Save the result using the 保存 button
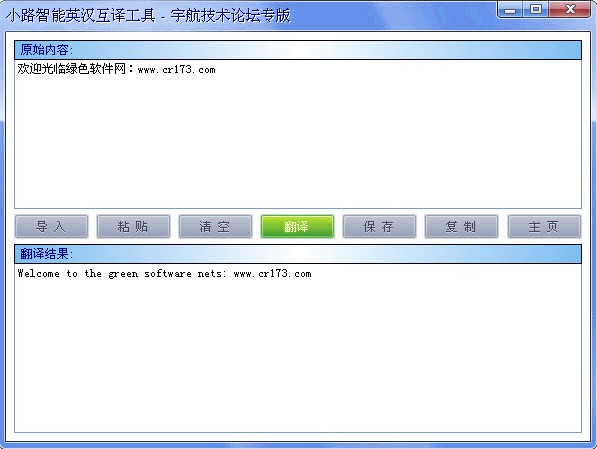The image size is (597, 449). pyautogui.click(x=379, y=227)
